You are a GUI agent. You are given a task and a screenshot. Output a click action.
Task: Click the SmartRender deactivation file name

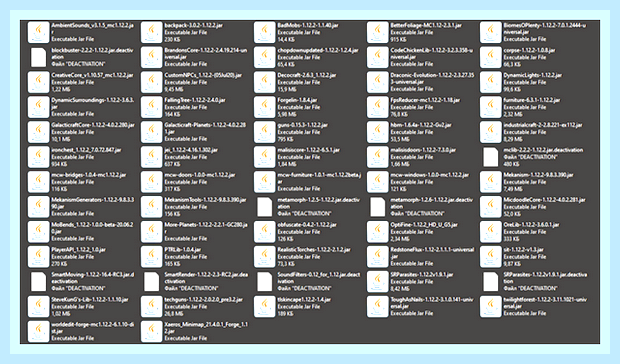click(206, 278)
